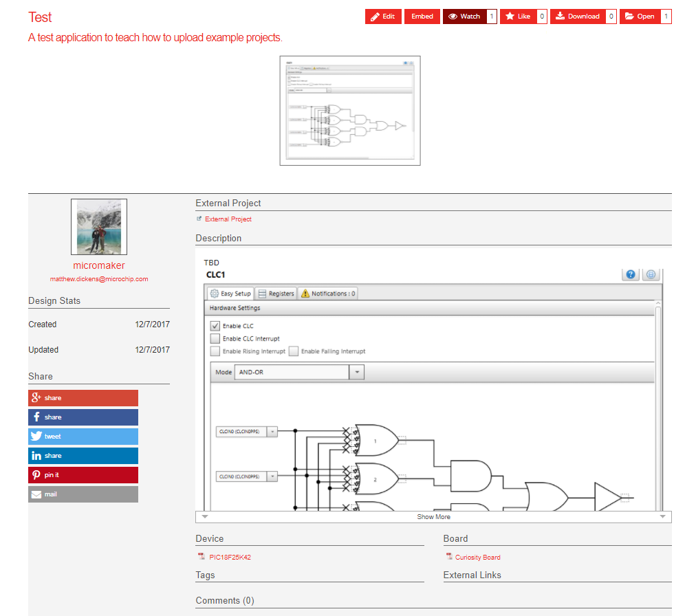Share the project by mail
696x616 pixels.
(83, 494)
